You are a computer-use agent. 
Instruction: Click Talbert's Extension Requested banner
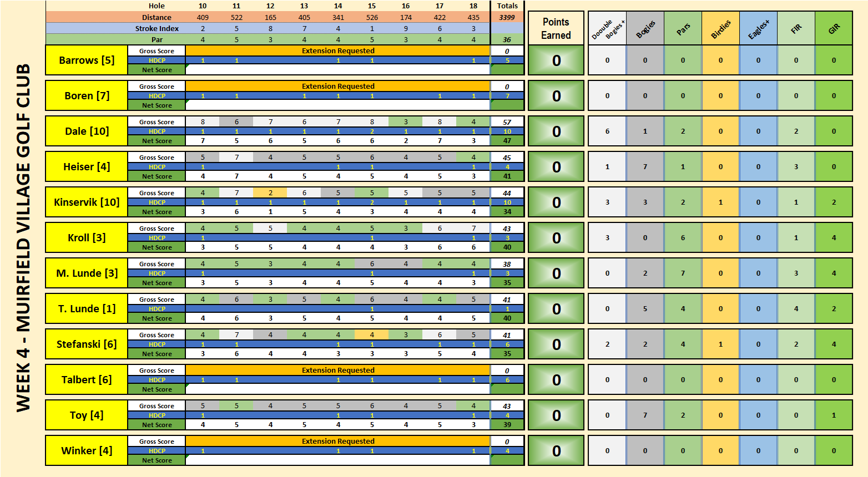tap(337, 370)
